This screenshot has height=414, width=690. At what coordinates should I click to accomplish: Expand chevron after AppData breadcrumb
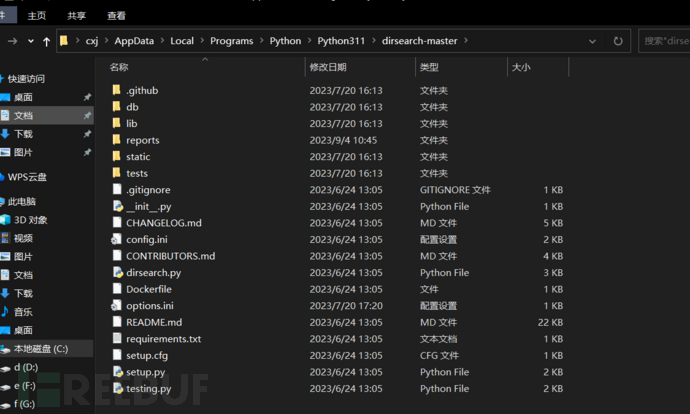[162, 41]
